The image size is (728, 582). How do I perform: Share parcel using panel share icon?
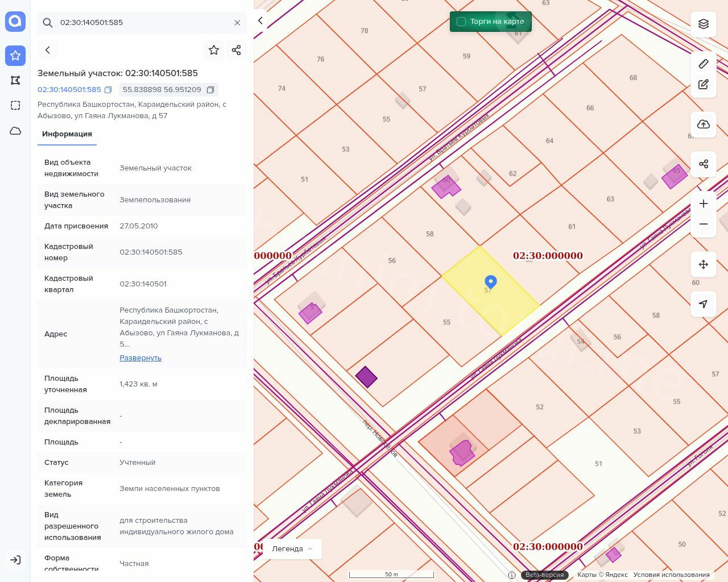click(x=237, y=50)
